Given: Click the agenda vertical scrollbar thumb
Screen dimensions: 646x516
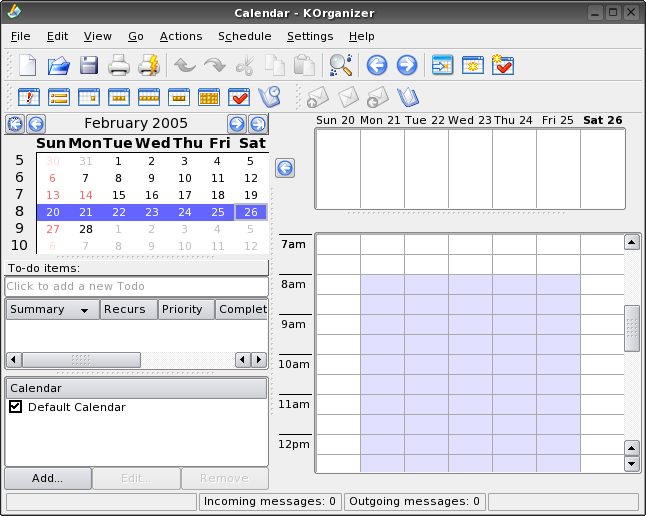Looking at the screenshot, I should [x=632, y=328].
